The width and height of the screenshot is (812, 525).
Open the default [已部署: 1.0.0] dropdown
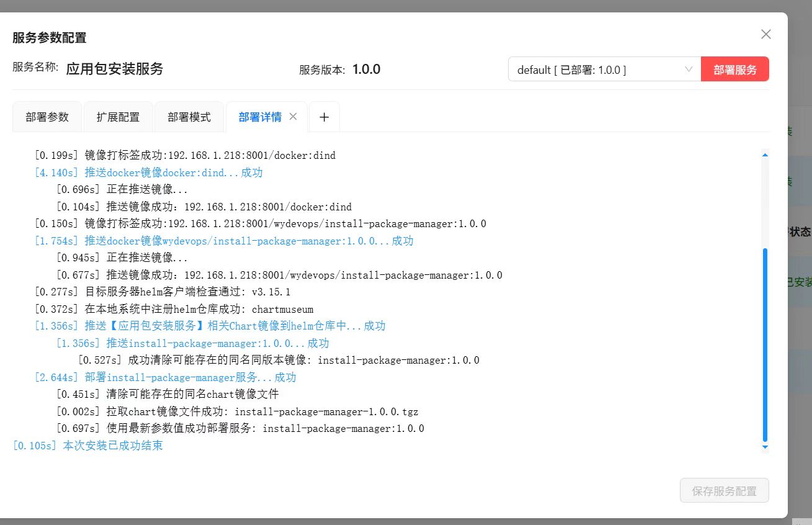pos(604,70)
